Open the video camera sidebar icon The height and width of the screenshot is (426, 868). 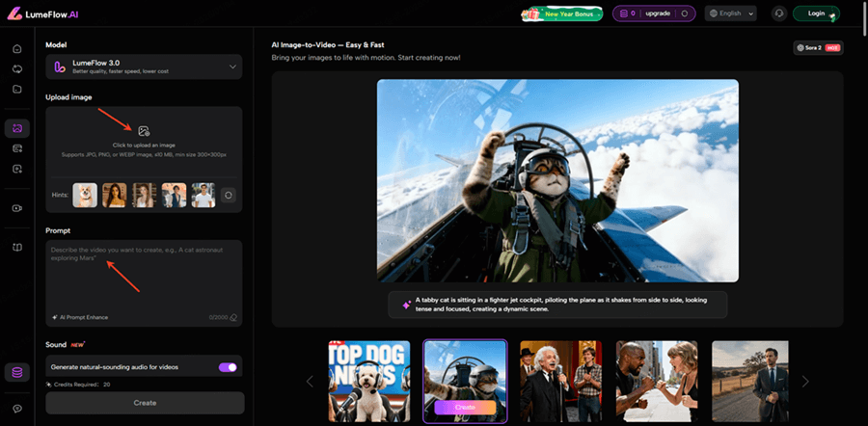(16, 207)
